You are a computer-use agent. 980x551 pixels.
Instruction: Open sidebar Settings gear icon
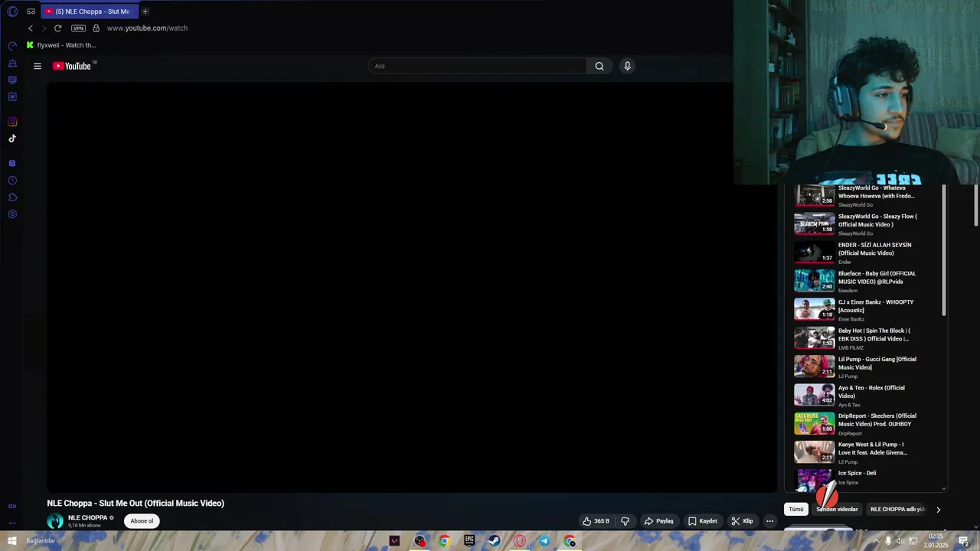(12, 214)
